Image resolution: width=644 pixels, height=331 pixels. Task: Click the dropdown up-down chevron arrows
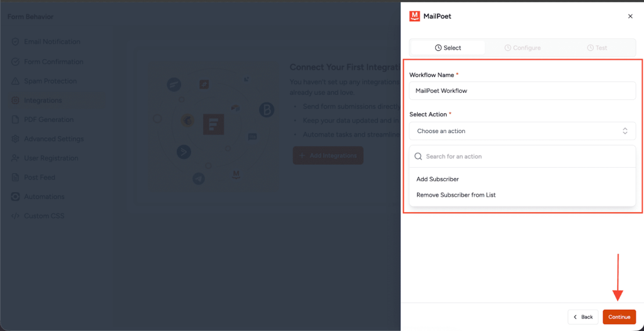click(x=625, y=131)
